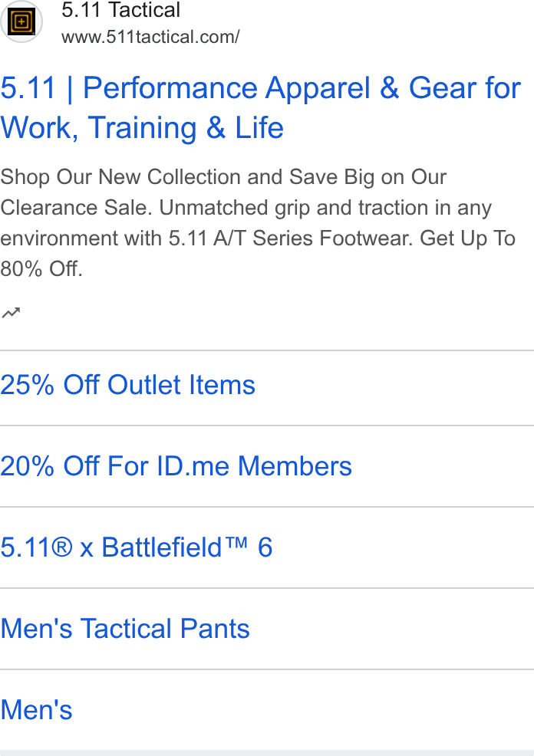Click the word "ID.me" in the members sitelink
Image resolution: width=534 pixels, height=756 pixels.
point(193,466)
